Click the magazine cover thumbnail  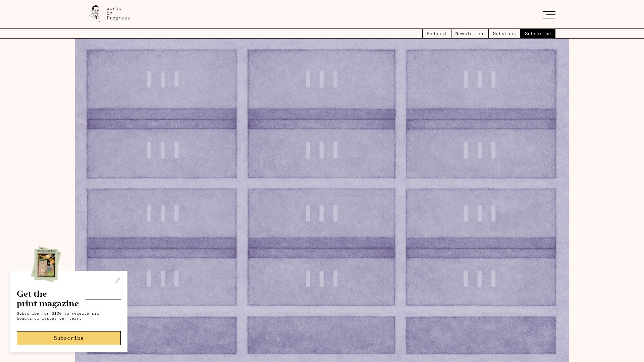coord(46,264)
